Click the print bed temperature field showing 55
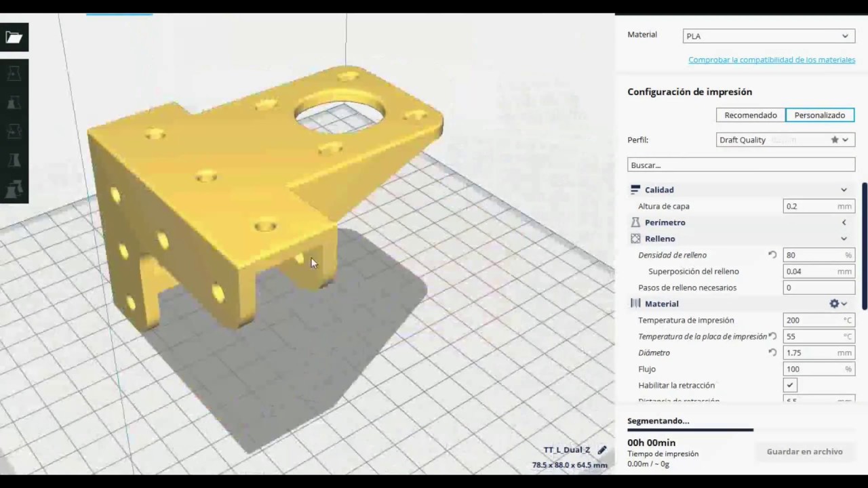This screenshot has height=488, width=868. (818, 336)
